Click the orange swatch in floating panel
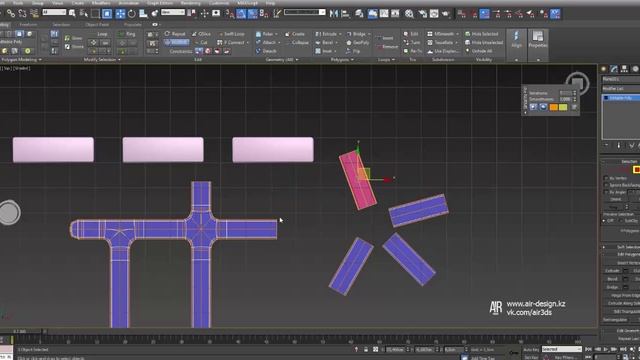 click(553, 107)
